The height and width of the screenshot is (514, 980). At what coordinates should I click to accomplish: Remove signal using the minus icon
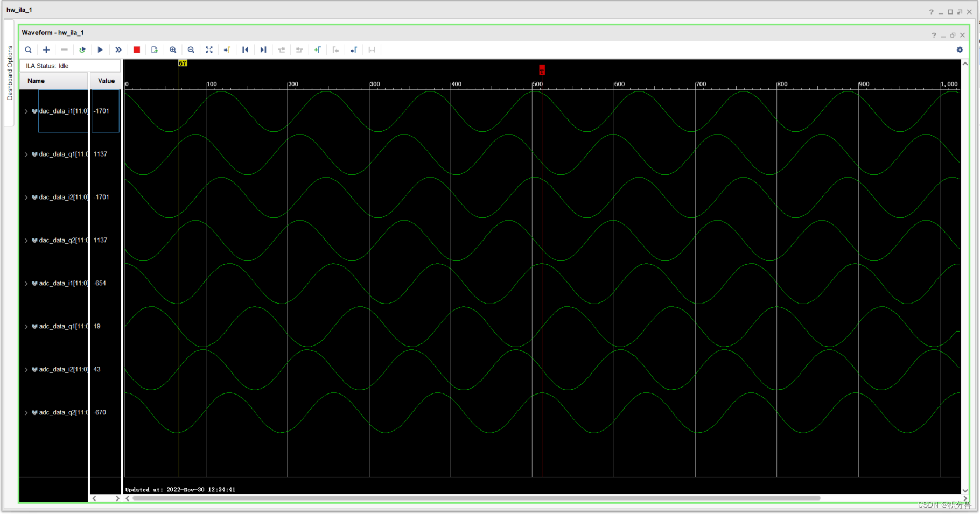click(65, 50)
